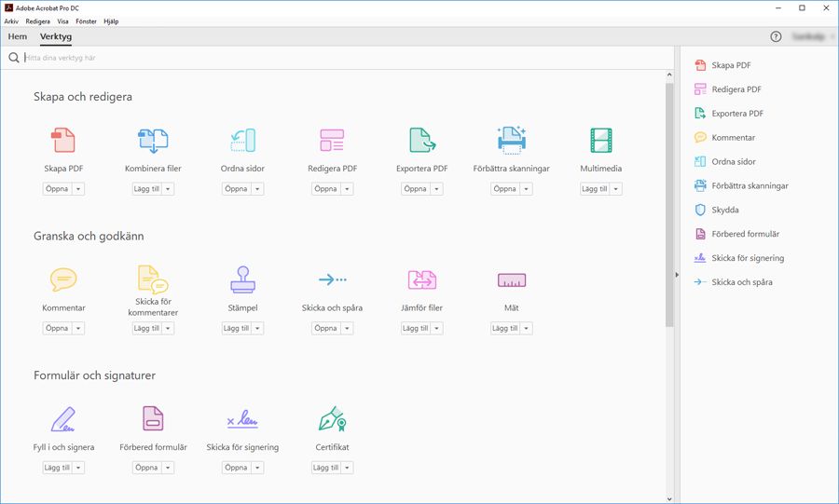Click Öppna under Skicka och spåra tool
Screen dimensions: 839x504
(x=325, y=328)
